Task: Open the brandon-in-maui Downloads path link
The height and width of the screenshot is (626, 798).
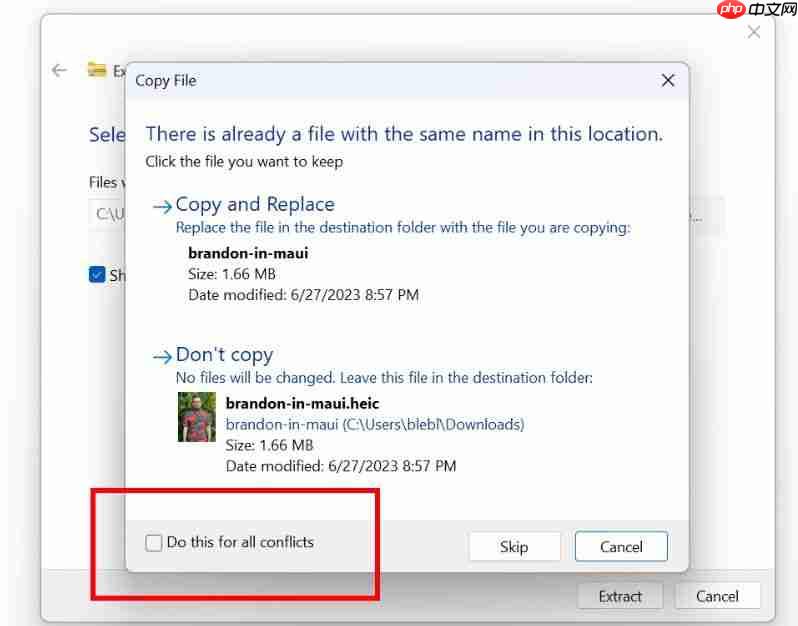Action: [x=375, y=424]
